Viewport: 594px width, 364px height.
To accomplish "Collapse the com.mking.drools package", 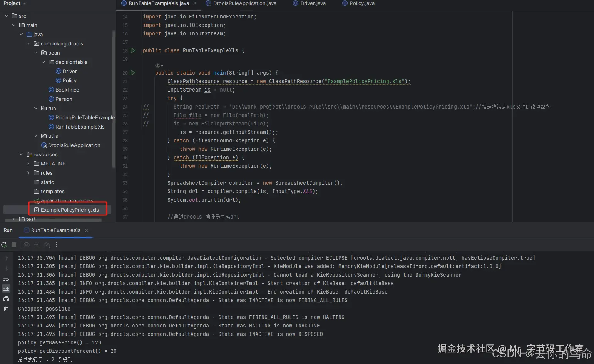I will [x=28, y=43].
